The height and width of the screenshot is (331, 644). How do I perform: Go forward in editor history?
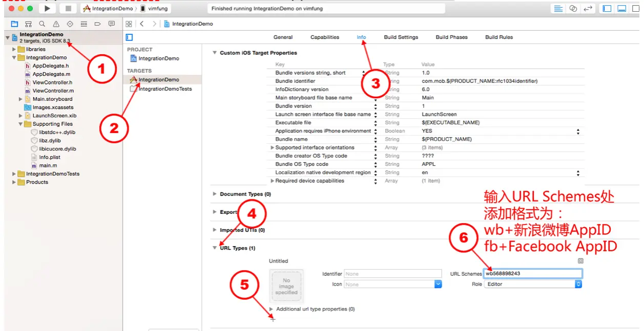154,24
